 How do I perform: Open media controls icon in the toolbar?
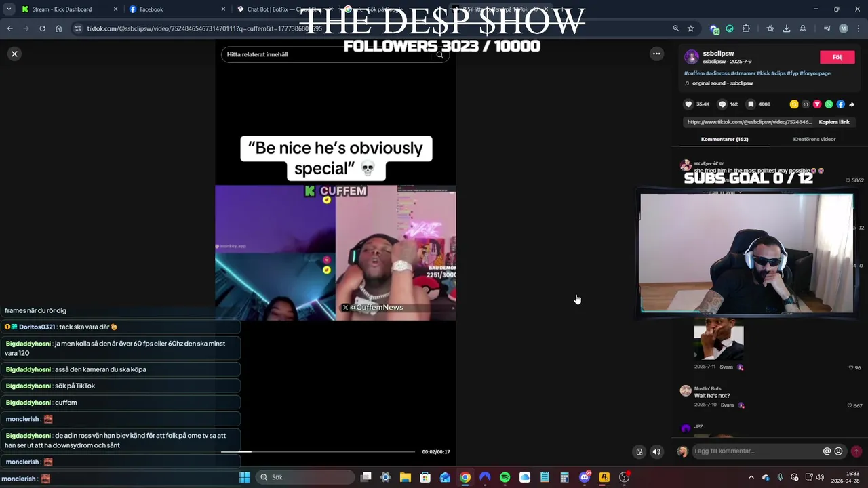[x=827, y=28]
